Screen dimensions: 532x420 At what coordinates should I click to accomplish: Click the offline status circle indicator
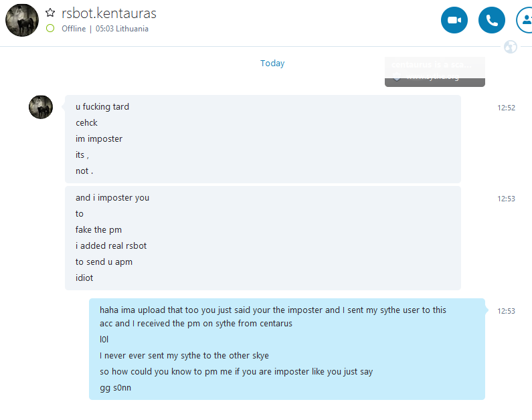coord(50,29)
